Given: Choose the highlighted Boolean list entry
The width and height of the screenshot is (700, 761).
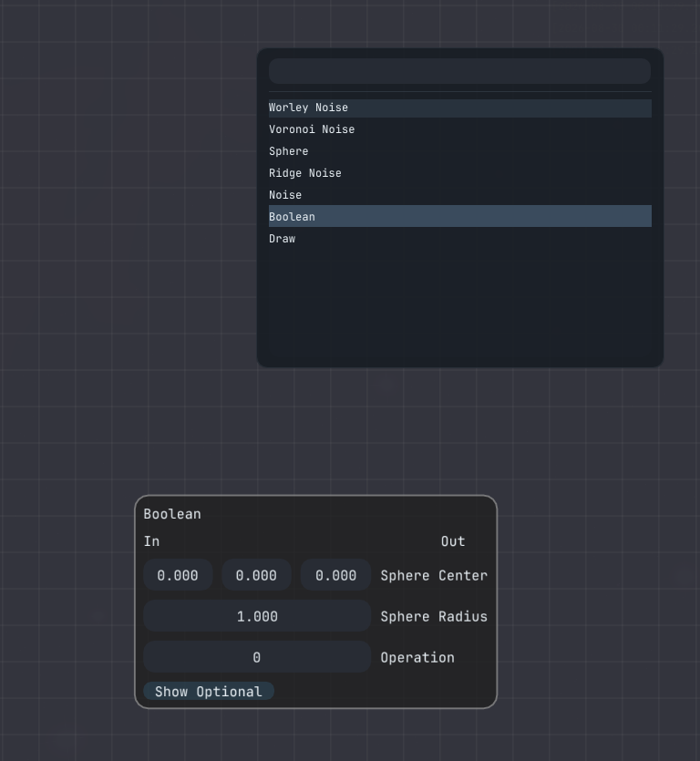Looking at the screenshot, I should click(x=460, y=217).
